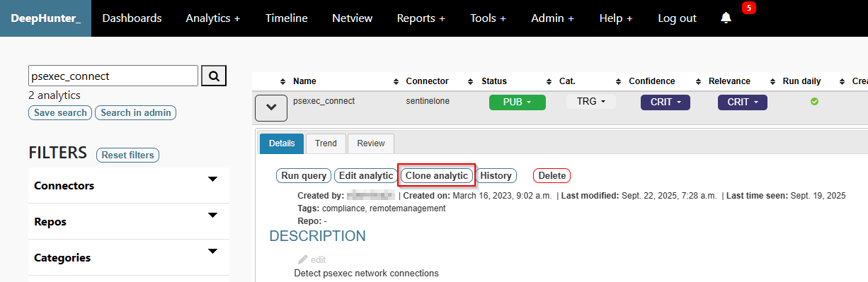Click the sentinelone connector cell
The width and height of the screenshot is (868, 282).
pyautogui.click(x=428, y=101)
